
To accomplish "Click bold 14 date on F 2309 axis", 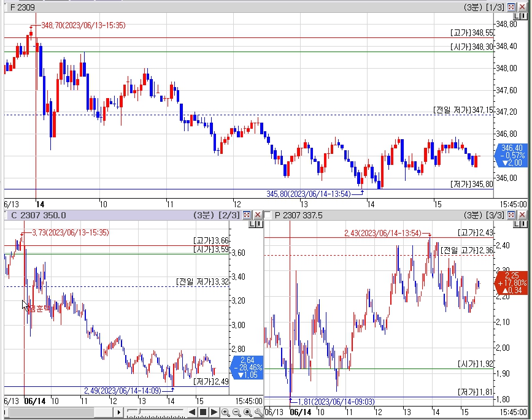I will [x=40, y=204].
